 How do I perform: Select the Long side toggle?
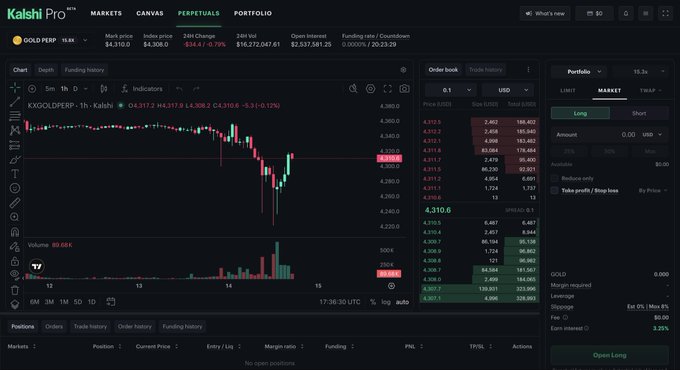[580, 113]
